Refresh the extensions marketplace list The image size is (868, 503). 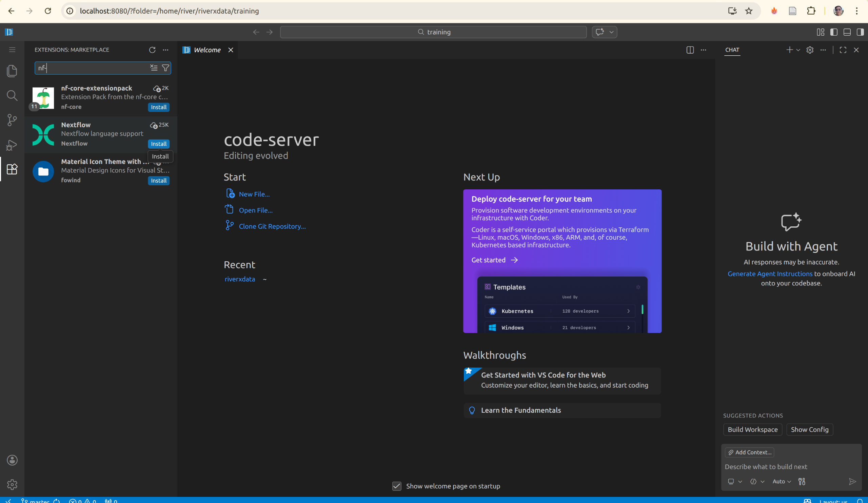[x=152, y=50]
